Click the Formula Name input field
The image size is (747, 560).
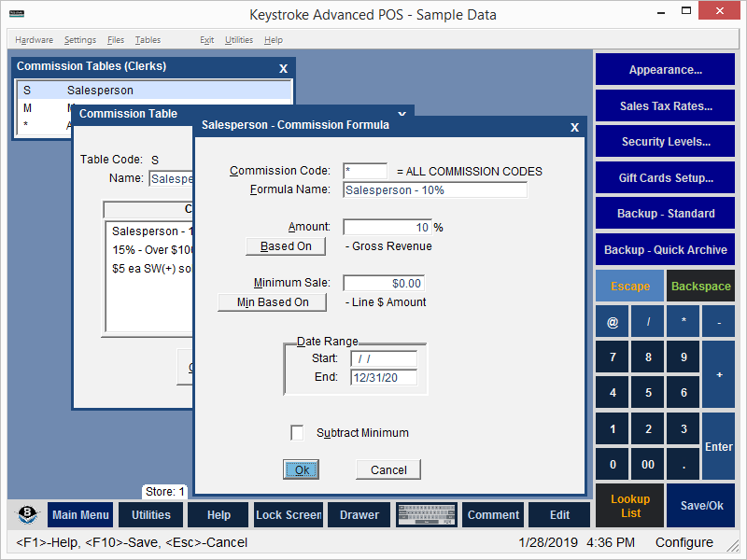(435, 190)
